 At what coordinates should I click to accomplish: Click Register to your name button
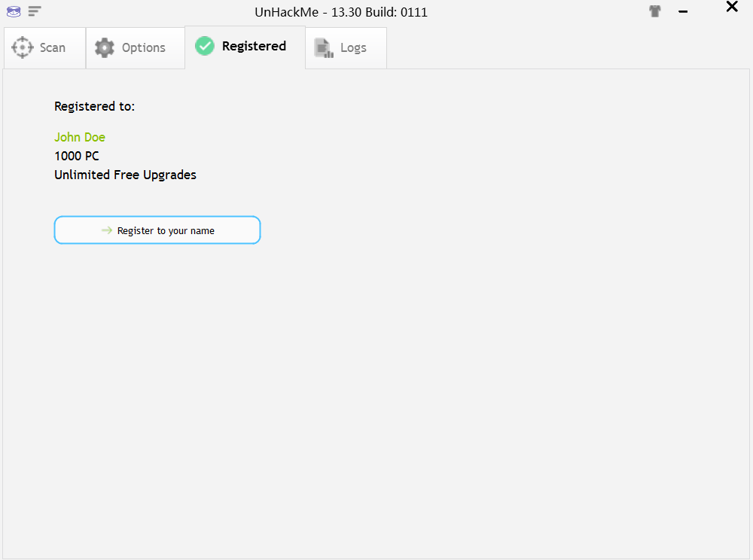point(157,230)
